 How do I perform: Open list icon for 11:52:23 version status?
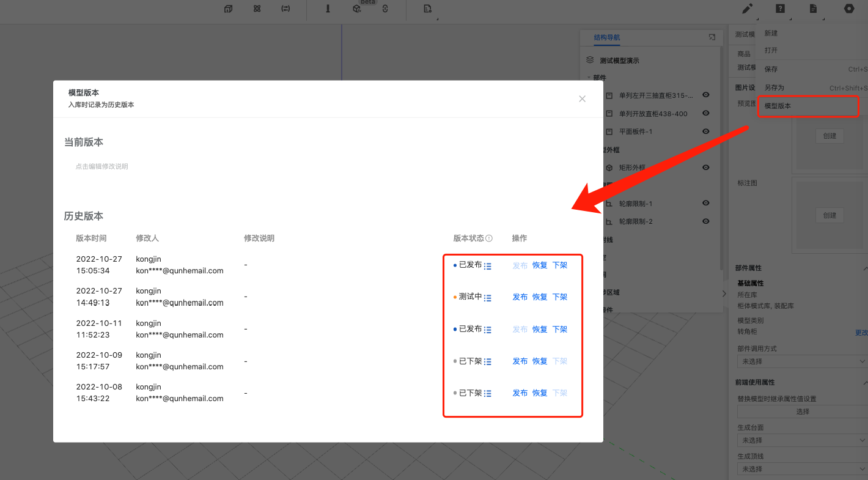(488, 330)
